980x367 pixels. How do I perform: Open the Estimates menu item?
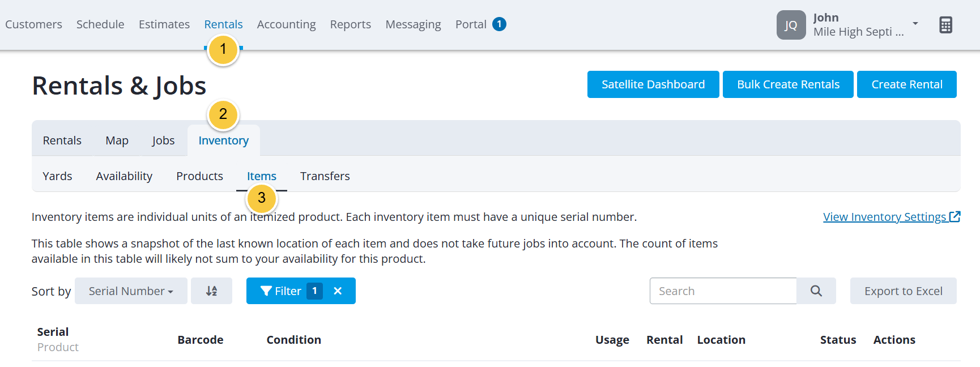pyautogui.click(x=164, y=24)
